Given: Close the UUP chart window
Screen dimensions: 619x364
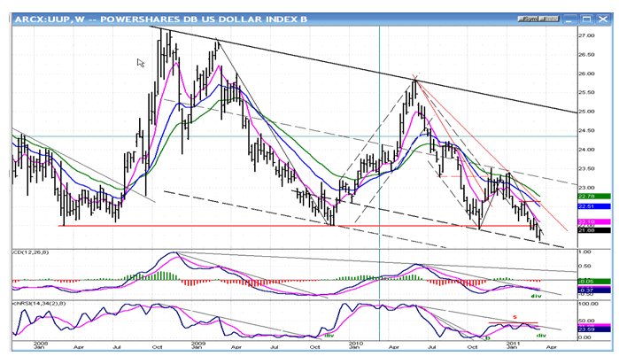Looking at the screenshot, I should point(604,19).
